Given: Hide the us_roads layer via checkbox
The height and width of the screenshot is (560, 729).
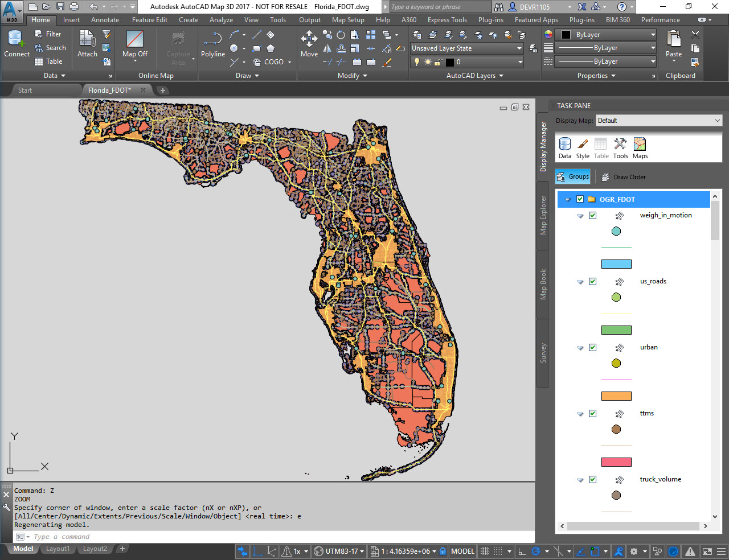Looking at the screenshot, I should point(593,282).
